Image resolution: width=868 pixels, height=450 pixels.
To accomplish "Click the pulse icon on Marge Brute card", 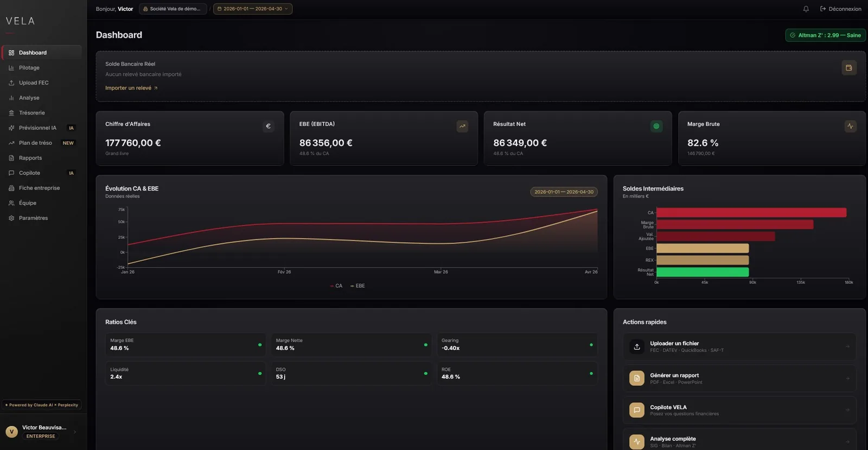I will tap(850, 126).
